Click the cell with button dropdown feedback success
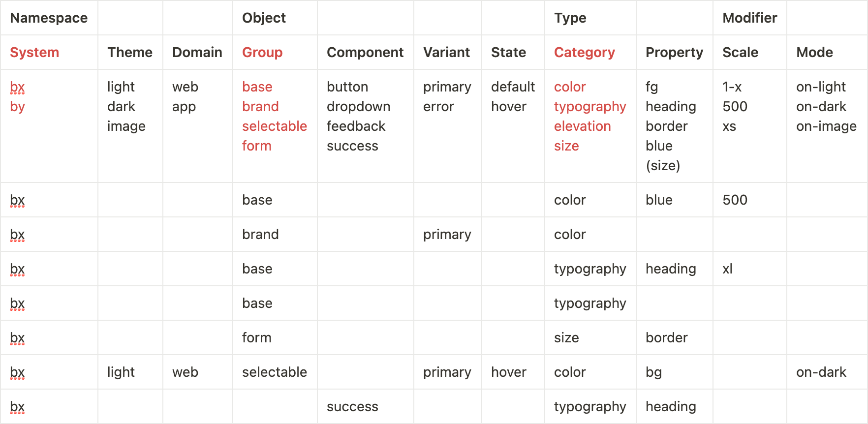 [365, 126]
